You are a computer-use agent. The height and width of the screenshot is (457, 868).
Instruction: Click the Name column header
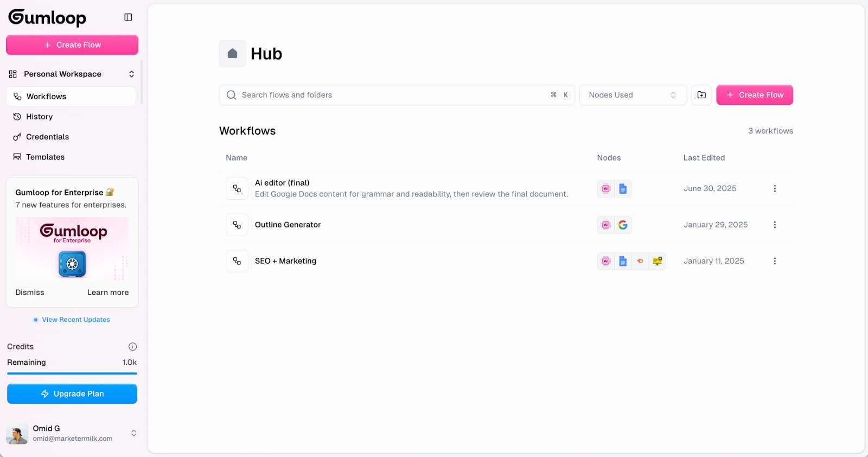click(x=237, y=158)
